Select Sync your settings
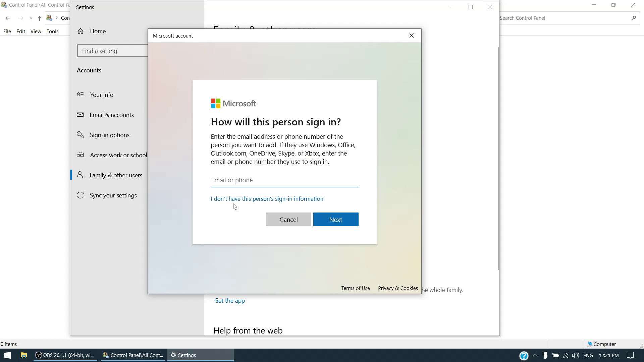 click(113, 195)
